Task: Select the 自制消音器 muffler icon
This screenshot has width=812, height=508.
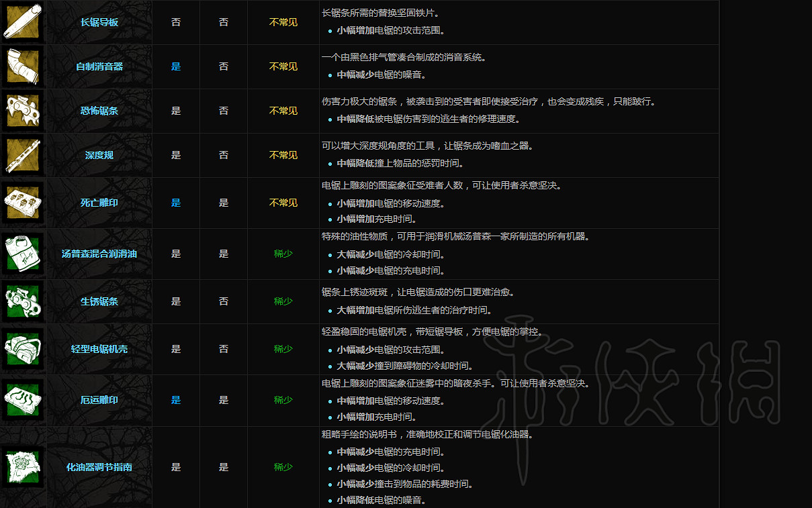Action: pyautogui.click(x=22, y=66)
